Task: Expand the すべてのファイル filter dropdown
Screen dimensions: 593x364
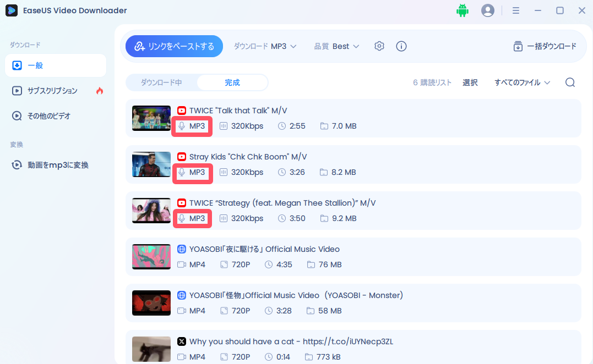Action: [x=521, y=82]
